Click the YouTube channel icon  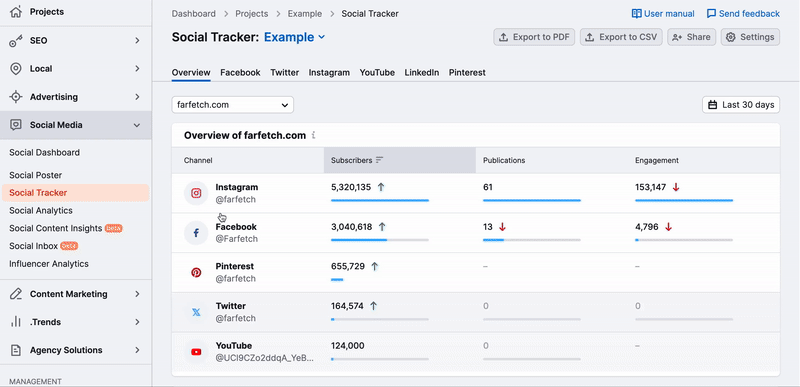click(196, 352)
